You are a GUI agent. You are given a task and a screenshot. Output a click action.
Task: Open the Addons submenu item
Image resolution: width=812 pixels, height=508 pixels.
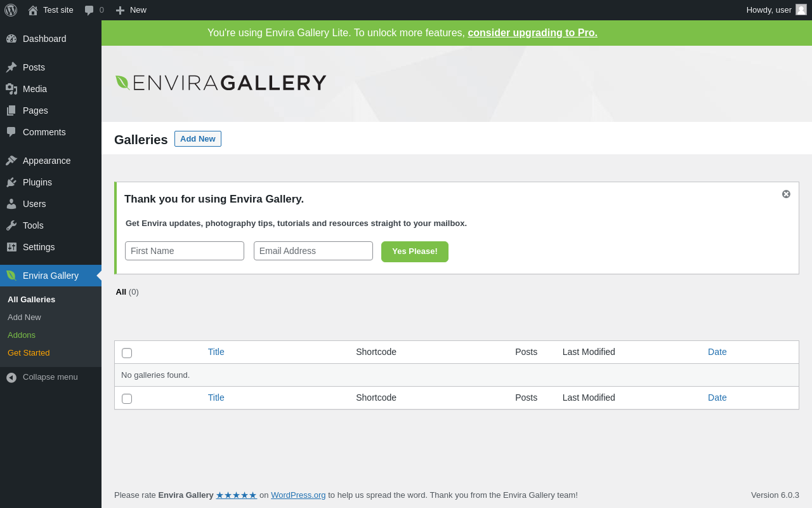22,335
